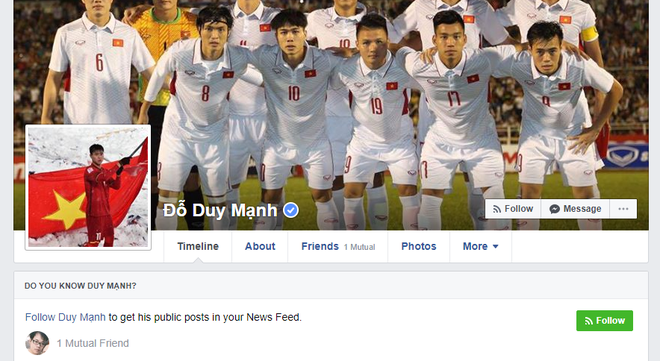The image size is (660, 361).
Task: Click the Message button with the Messenger icon
Action: coord(575,209)
